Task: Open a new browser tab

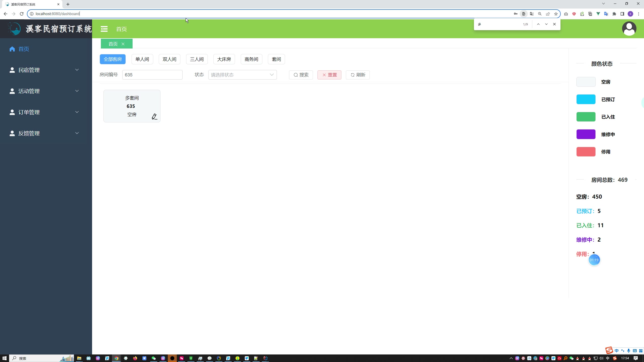Action: point(68,4)
